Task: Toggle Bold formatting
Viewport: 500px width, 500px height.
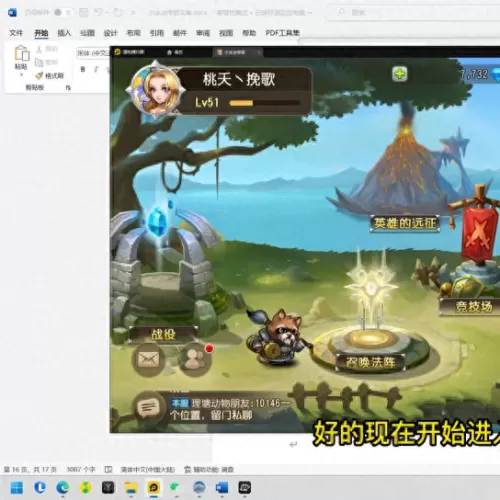Action: coord(83,69)
